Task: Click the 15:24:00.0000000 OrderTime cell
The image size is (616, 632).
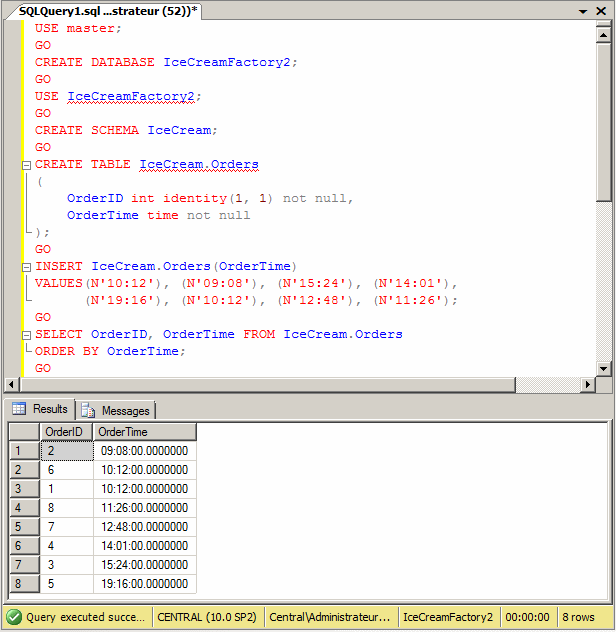Action: coord(145,564)
